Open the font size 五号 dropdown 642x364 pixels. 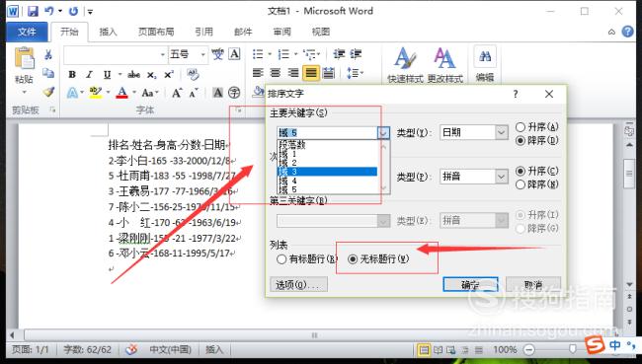(202, 54)
